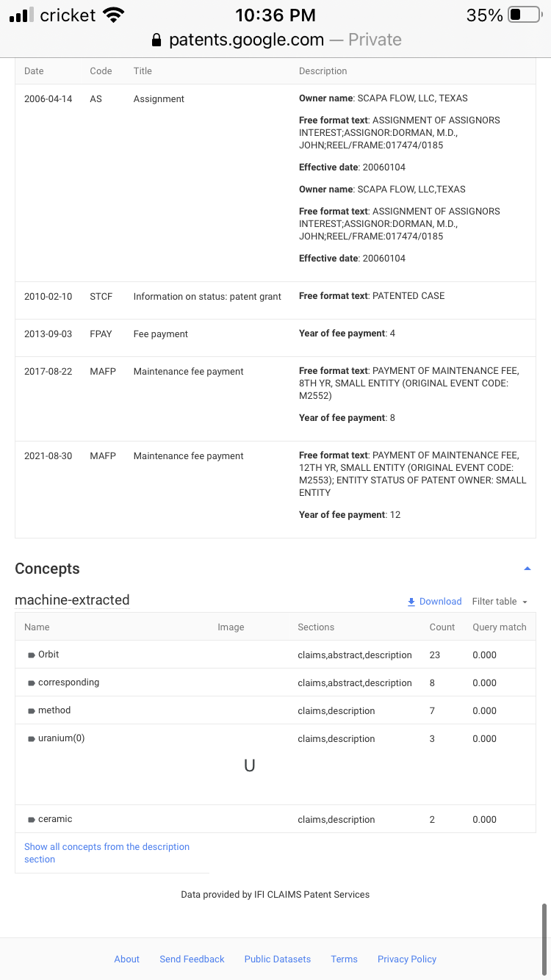Tap the tag icon next to Orbit
The height and width of the screenshot is (980, 551).
point(32,655)
